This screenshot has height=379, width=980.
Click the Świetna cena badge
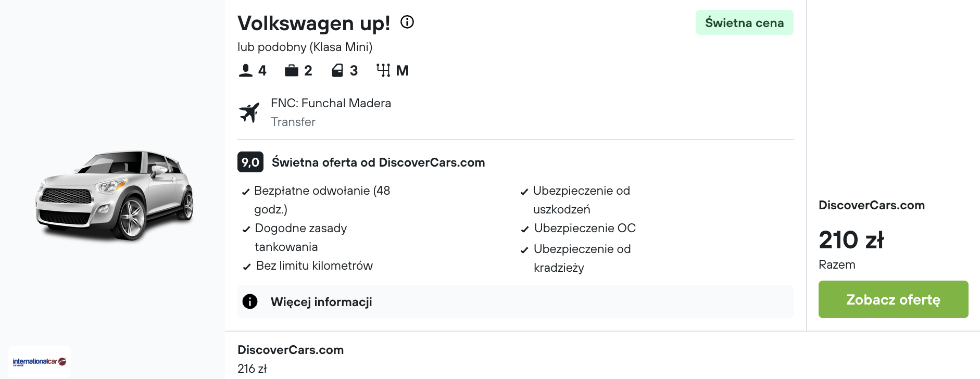[745, 22]
